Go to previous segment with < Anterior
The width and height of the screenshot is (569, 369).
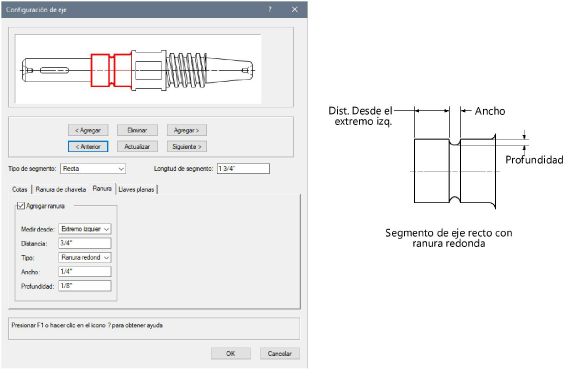[88, 147]
